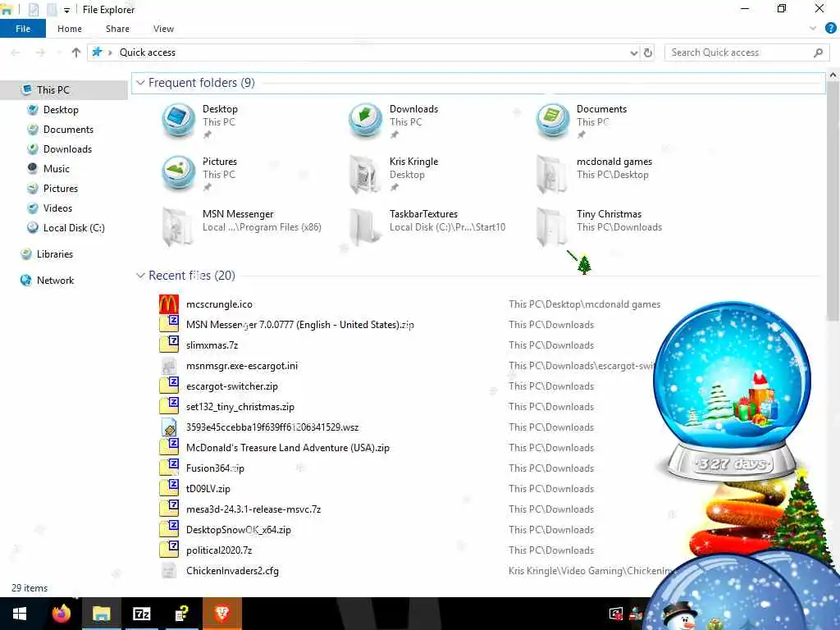This screenshot has height=630, width=840.
Task: Click the msnmsgr.exe-escargot.ini file icon
Action: pyautogui.click(x=169, y=366)
